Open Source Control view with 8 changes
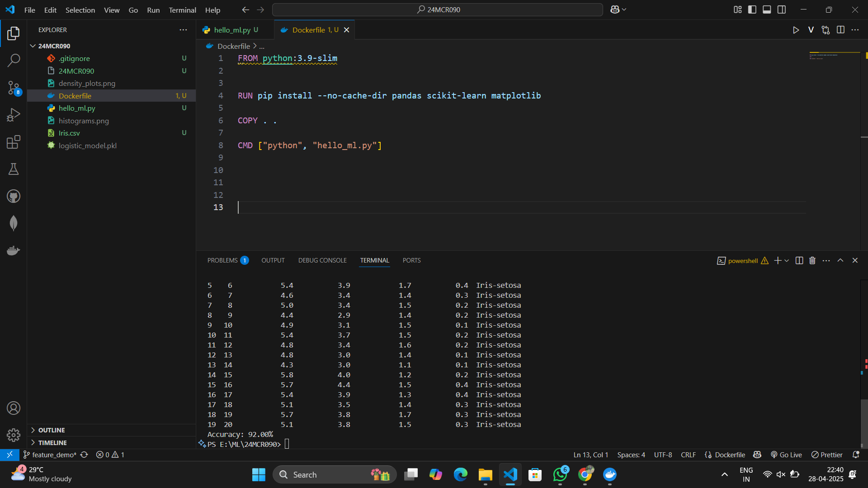 pyautogui.click(x=14, y=88)
